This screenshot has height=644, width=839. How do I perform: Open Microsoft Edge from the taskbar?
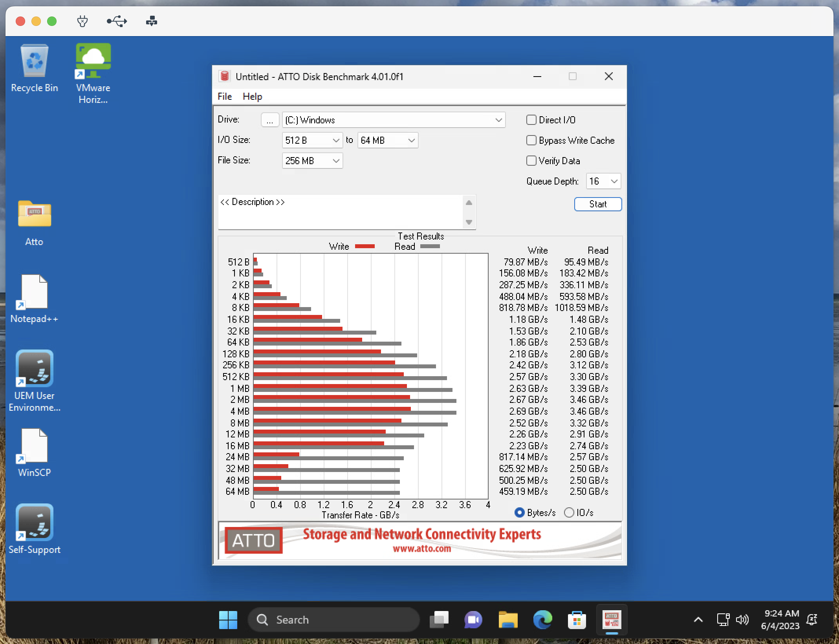pyautogui.click(x=543, y=620)
